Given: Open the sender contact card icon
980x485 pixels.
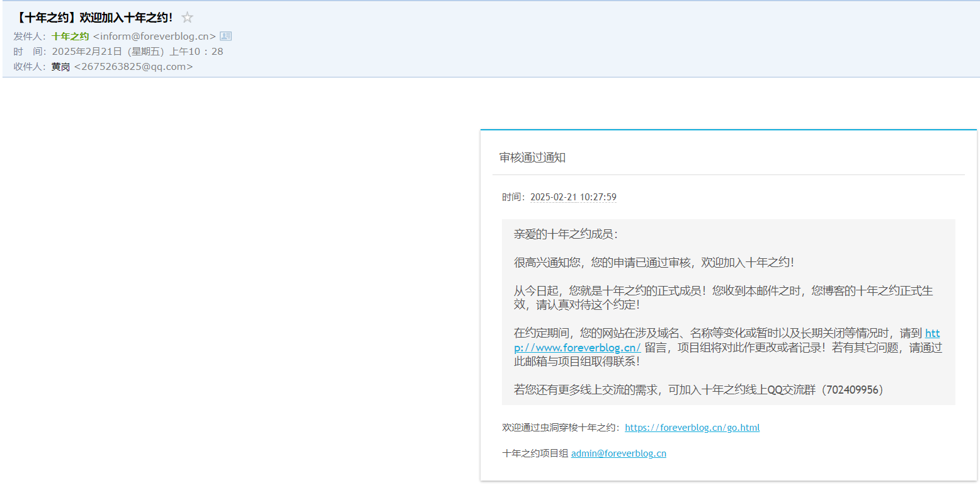Looking at the screenshot, I should click(x=225, y=37).
